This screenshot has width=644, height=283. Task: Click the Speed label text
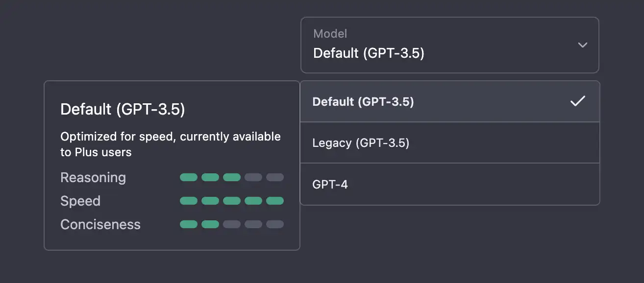80,201
